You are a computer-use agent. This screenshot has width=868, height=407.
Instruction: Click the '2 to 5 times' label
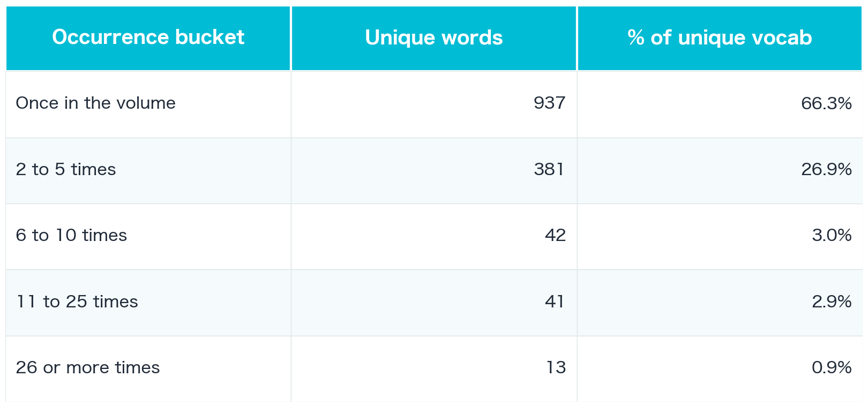click(x=66, y=169)
